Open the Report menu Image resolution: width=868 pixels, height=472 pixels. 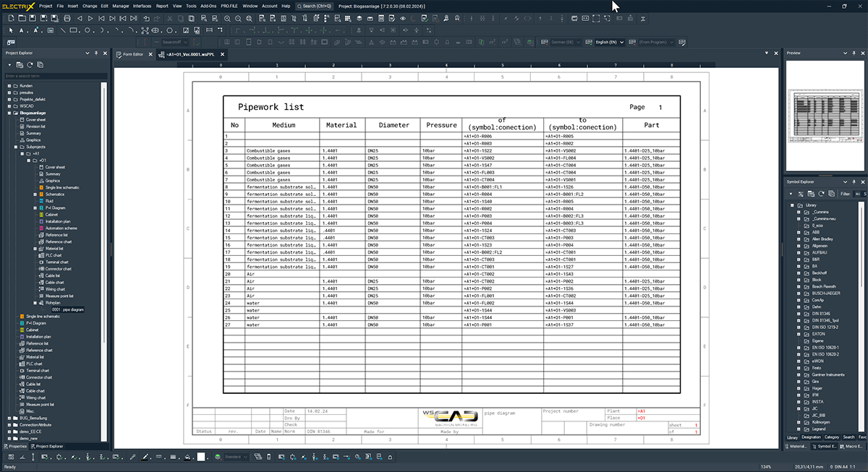point(162,6)
